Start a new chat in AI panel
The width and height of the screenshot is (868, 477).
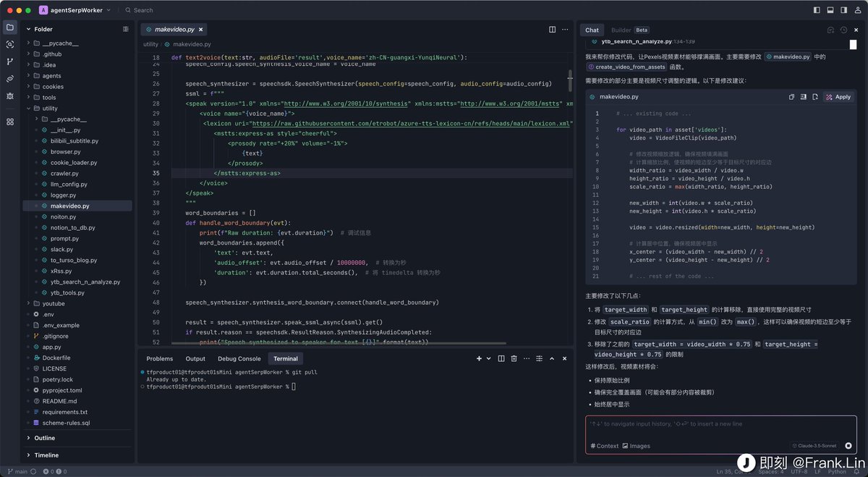tap(831, 30)
